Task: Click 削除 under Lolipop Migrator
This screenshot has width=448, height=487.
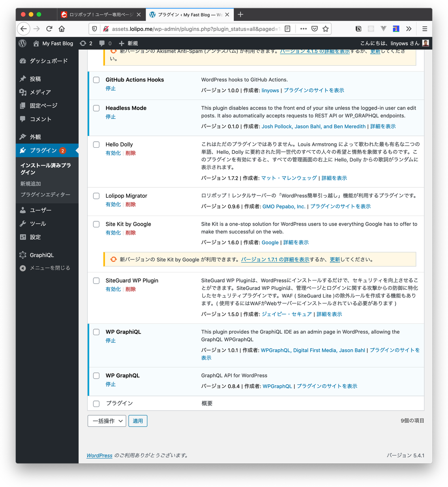Action: (x=131, y=205)
